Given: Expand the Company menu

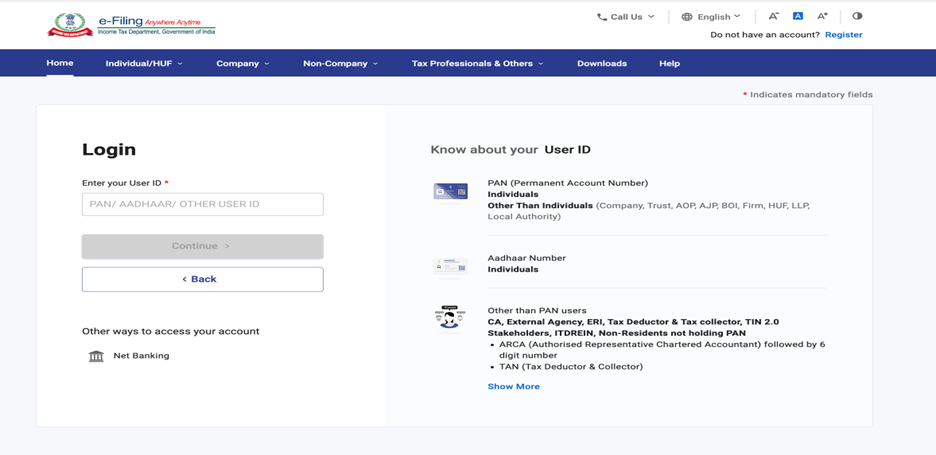Looking at the screenshot, I should coord(243,63).
